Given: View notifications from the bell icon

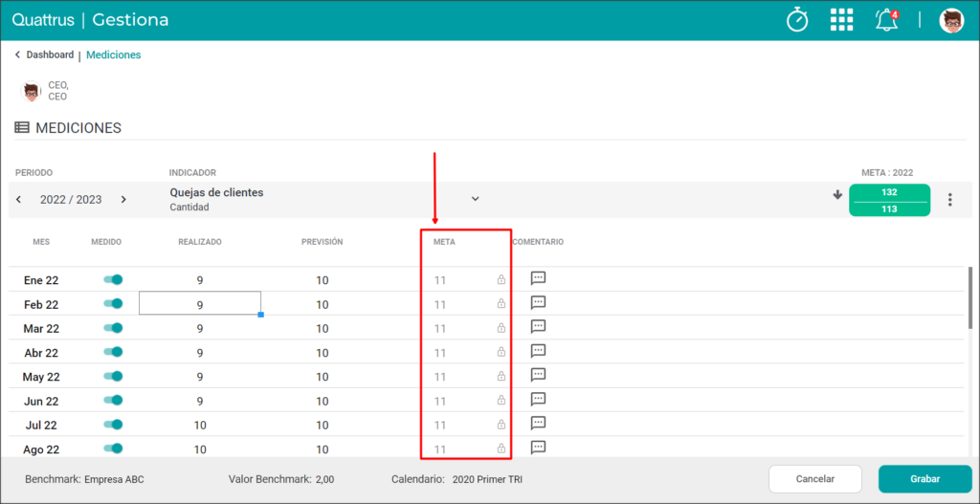Looking at the screenshot, I should [886, 21].
